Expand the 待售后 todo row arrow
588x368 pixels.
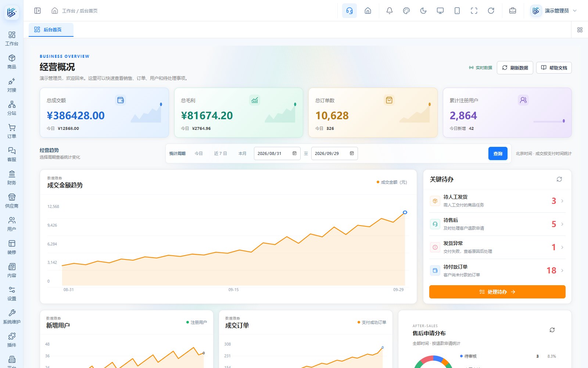[x=562, y=224]
